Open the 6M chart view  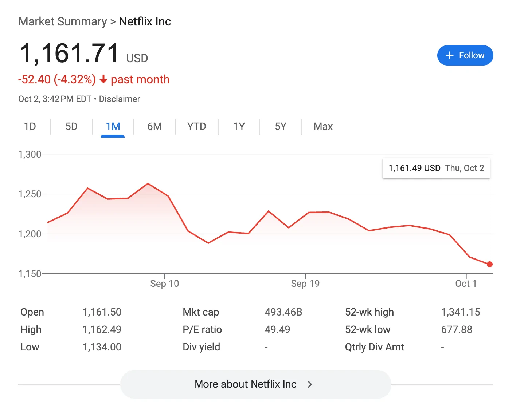point(154,127)
